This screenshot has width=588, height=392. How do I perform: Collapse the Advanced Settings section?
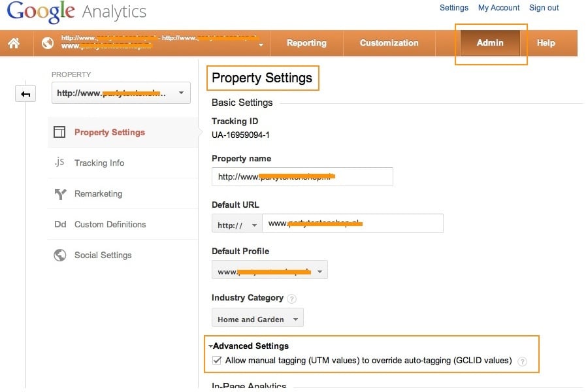pyautogui.click(x=210, y=346)
